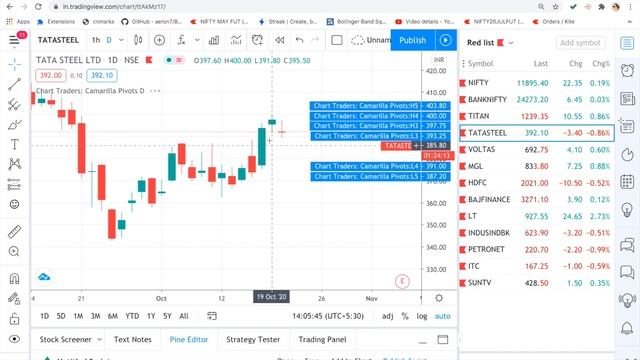Image resolution: width=640 pixels, height=360 pixels.
Task: Select the crosshair cursor tool
Action: click(x=14, y=64)
